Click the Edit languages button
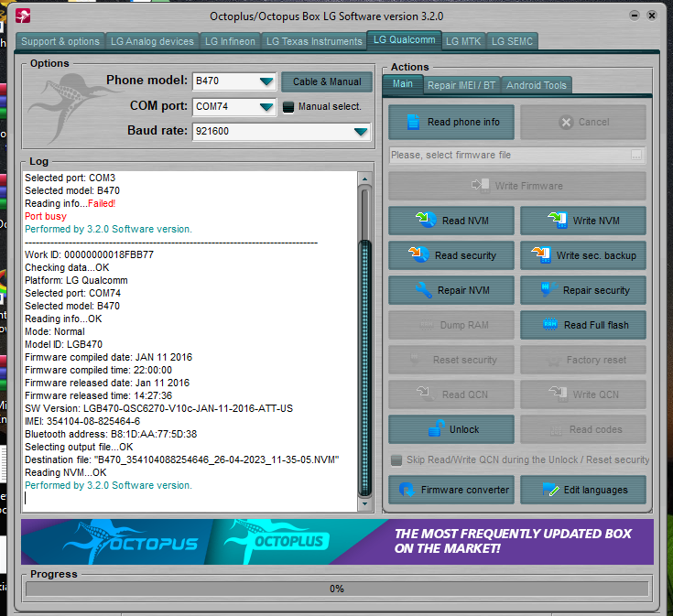 tap(583, 490)
